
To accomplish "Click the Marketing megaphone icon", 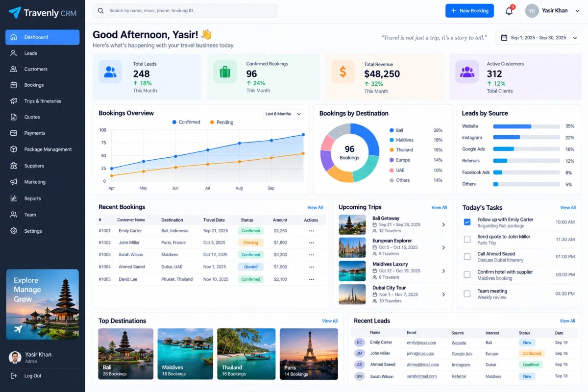I will click(x=14, y=182).
